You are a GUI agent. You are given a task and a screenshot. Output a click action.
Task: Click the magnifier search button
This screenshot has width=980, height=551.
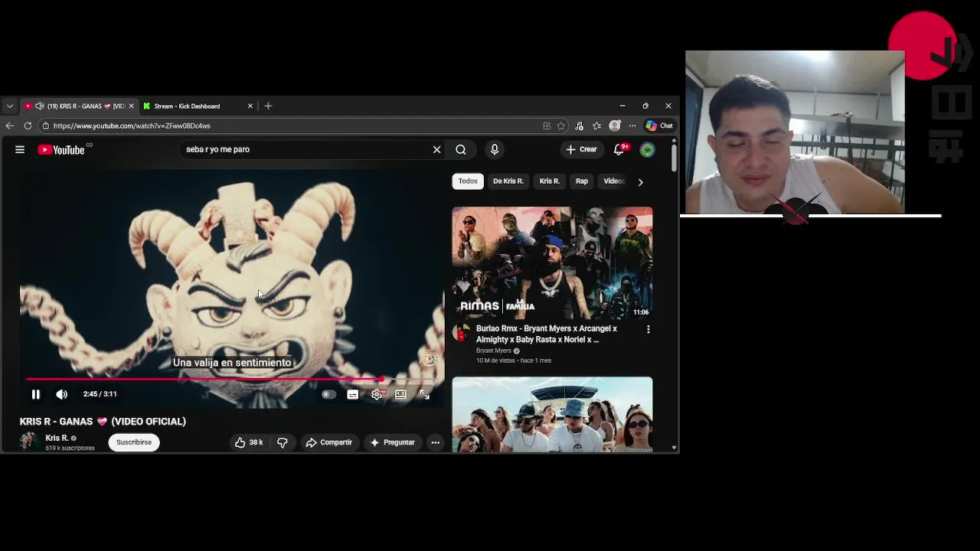point(461,149)
